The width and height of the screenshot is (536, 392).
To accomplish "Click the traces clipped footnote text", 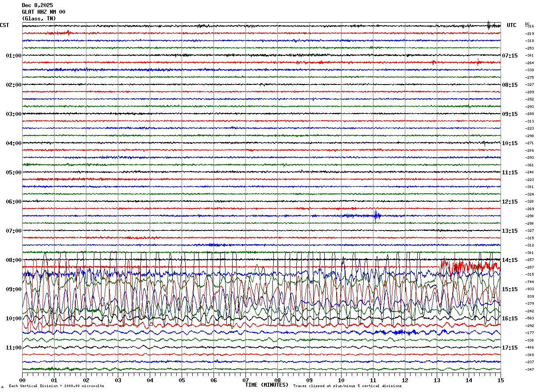I will (347, 386).
